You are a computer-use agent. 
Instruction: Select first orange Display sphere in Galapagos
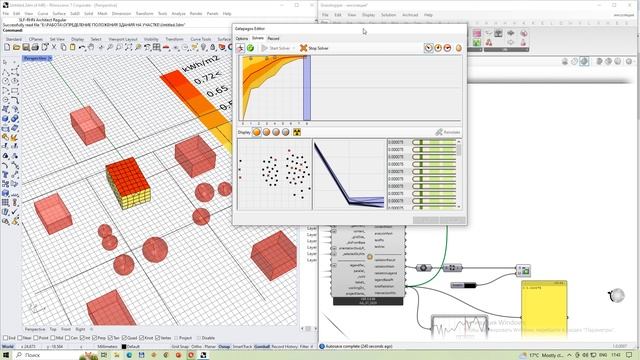coord(257,132)
